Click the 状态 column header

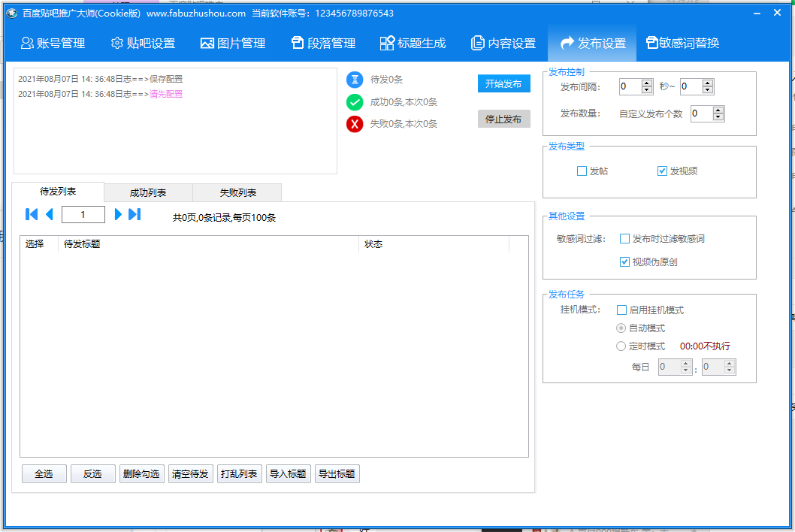pos(434,244)
